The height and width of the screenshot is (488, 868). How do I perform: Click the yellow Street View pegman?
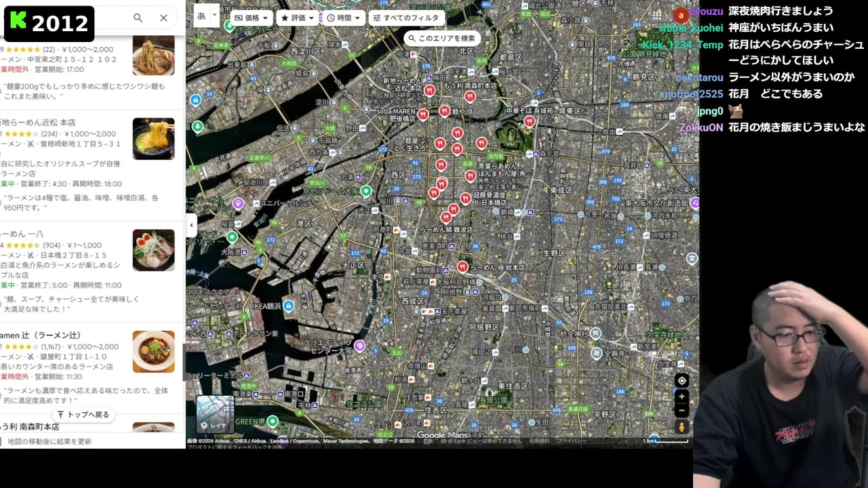682,427
